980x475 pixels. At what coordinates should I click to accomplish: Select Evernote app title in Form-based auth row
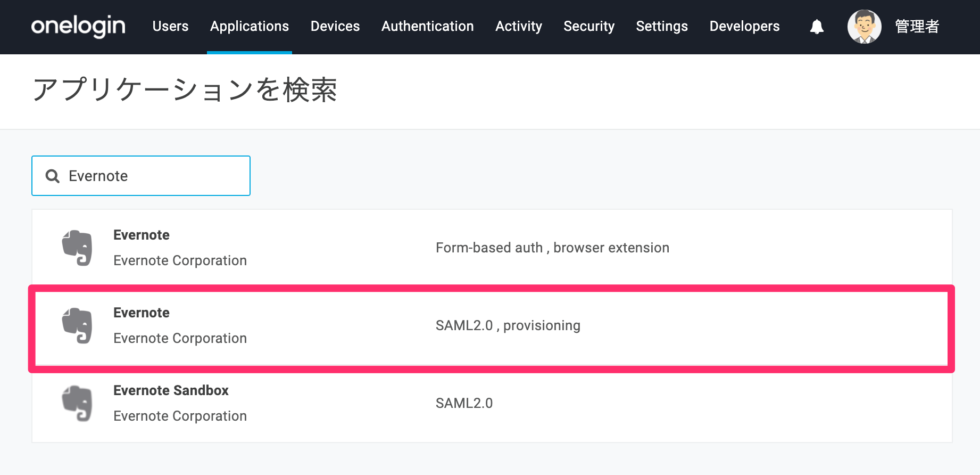[142, 235]
